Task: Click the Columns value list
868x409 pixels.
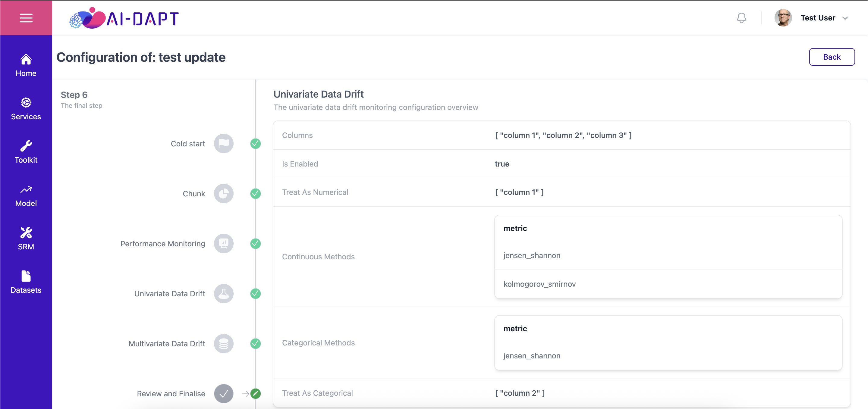Action: tap(563, 135)
